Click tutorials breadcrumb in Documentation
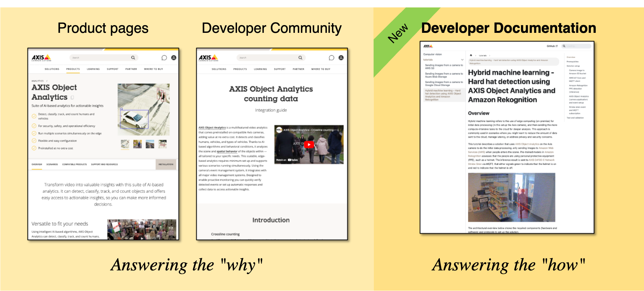The image size is (644, 291). click(x=483, y=55)
